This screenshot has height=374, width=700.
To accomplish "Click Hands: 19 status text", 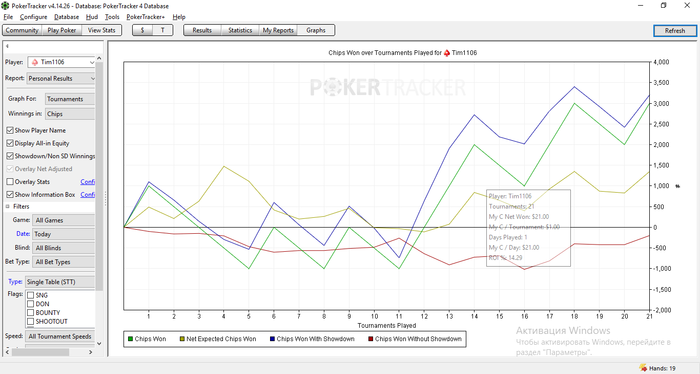I will 662,369.
